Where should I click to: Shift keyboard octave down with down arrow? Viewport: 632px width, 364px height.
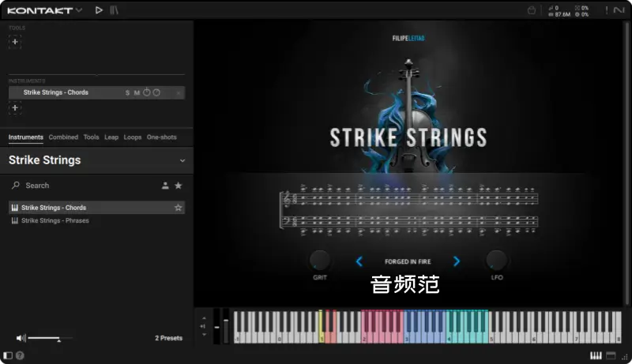coord(204,335)
